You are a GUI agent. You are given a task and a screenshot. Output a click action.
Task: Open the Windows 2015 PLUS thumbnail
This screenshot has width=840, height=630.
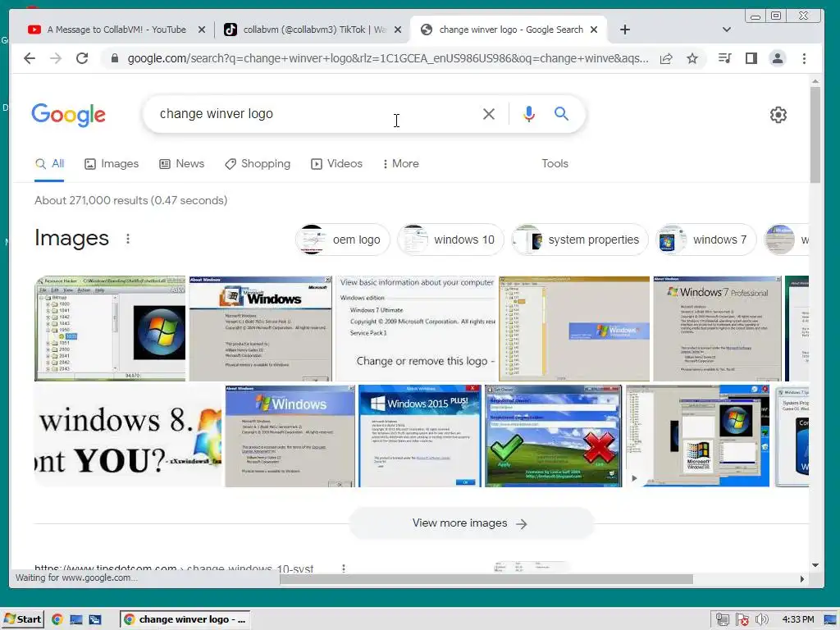coord(419,436)
